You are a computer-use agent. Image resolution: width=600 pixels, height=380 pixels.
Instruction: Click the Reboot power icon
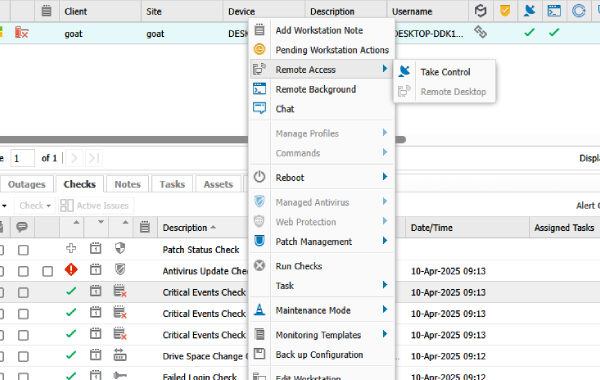(x=259, y=177)
